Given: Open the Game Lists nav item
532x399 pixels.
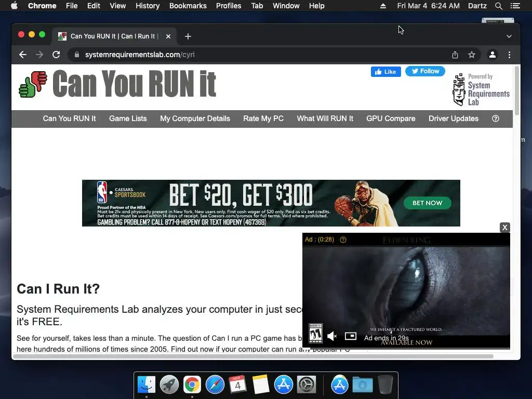Looking at the screenshot, I should coord(128,118).
